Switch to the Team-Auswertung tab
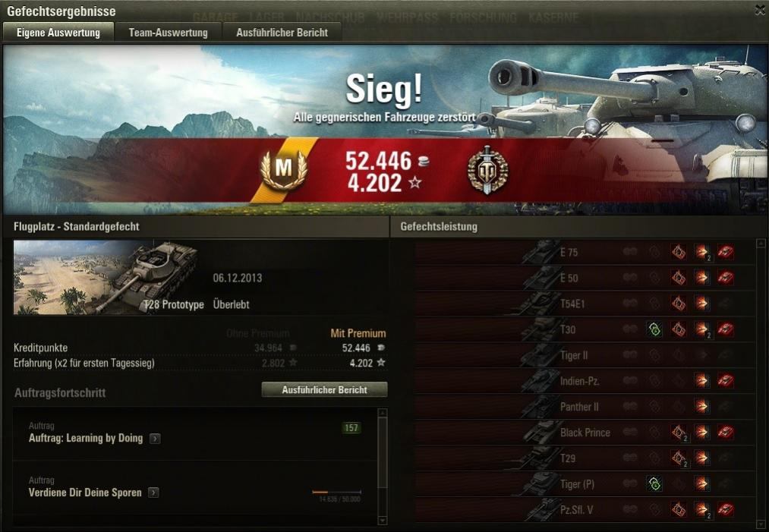The height and width of the screenshot is (532, 769). (x=169, y=33)
